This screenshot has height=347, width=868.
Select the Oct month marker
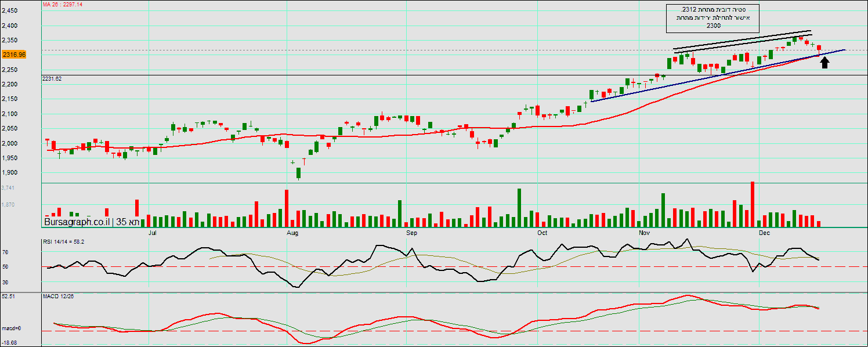click(x=542, y=233)
